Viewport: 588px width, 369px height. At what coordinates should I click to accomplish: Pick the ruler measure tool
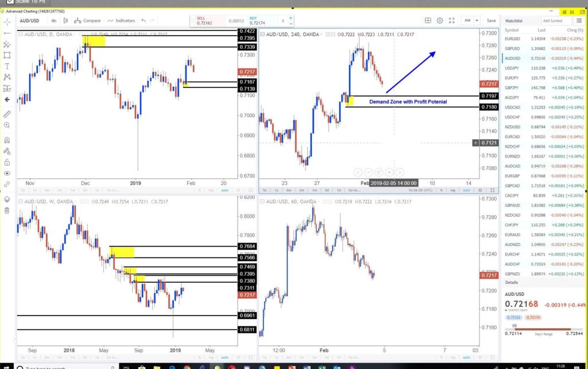[x=7, y=114]
